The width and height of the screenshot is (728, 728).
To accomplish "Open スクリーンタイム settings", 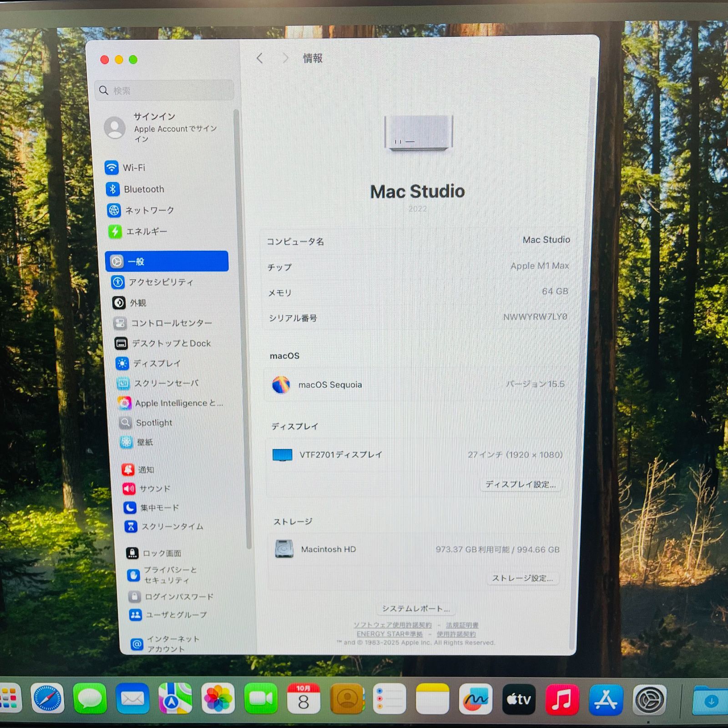I will [172, 526].
